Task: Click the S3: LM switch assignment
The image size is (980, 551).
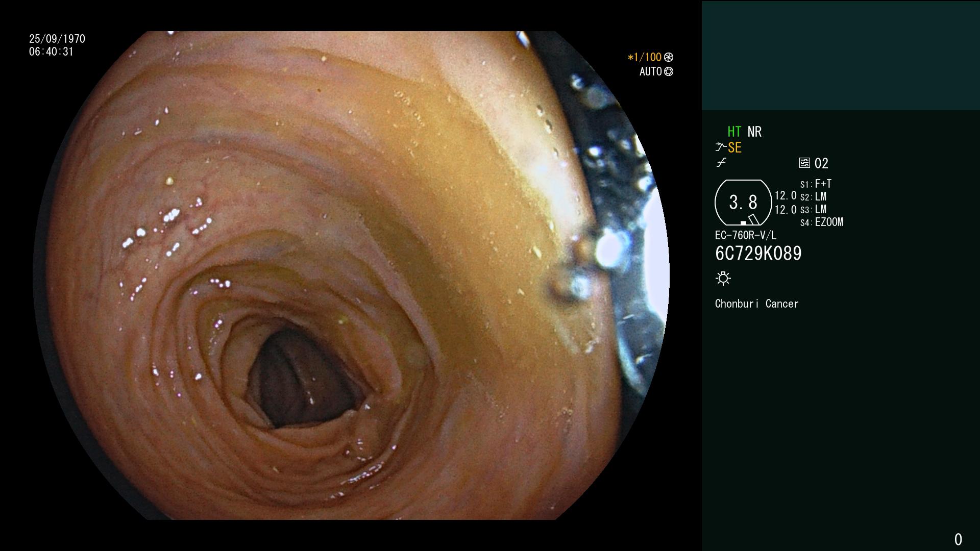Action: pos(813,209)
